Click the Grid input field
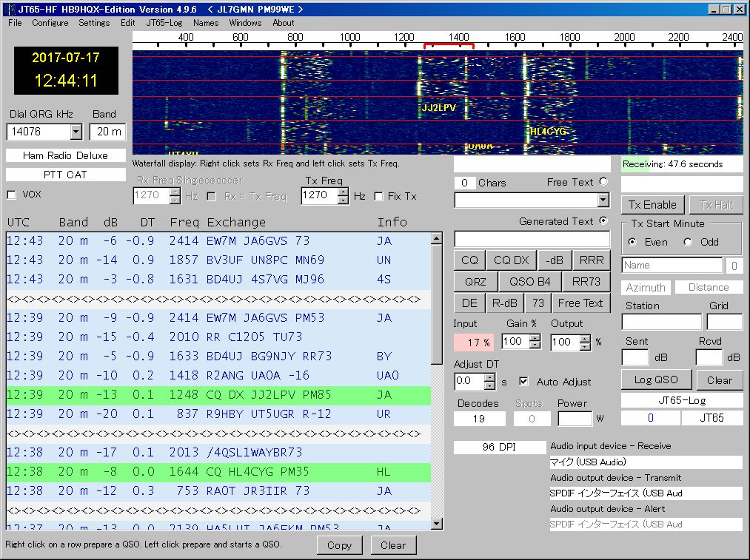The image size is (750, 560). coord(725,322)
